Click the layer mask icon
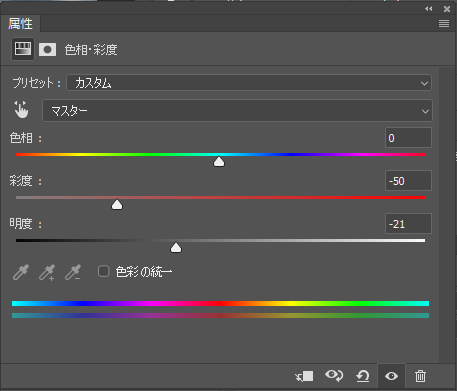The image size is (457, 391). [47, 50]
